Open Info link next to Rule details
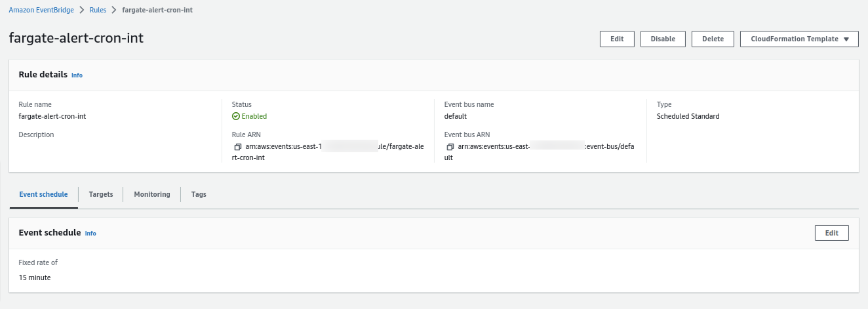The image size is (868, 309). coord(77,75)
